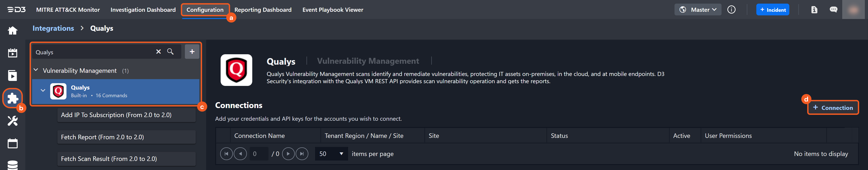Viewport: 868px width, 170px height.
Task: Click the plus button to add integration
Action: pos(192,52)
